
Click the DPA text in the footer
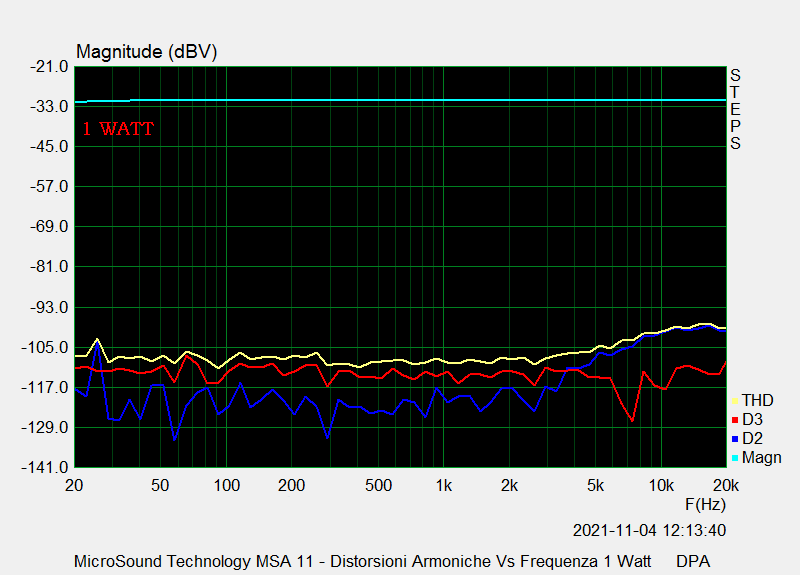[x=693, y=561]
